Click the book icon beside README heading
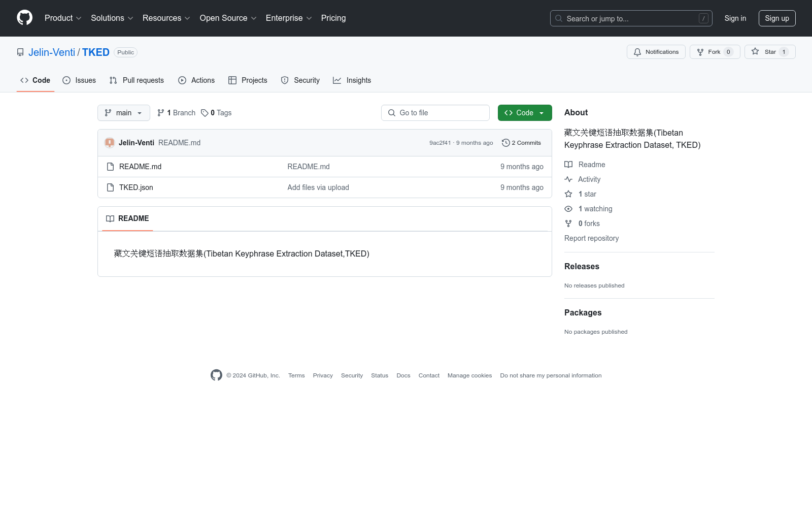This screenshot has height=508, width=812. 110,218
